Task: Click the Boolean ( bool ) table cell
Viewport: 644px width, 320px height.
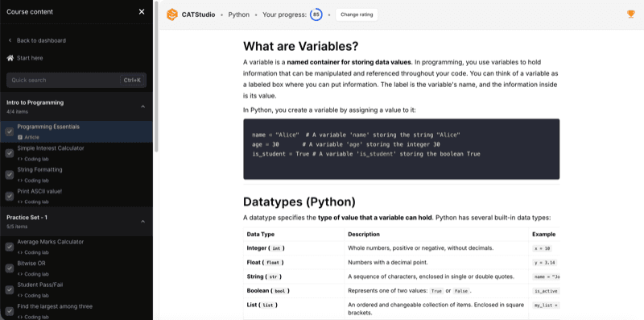Action: [294, 290]
